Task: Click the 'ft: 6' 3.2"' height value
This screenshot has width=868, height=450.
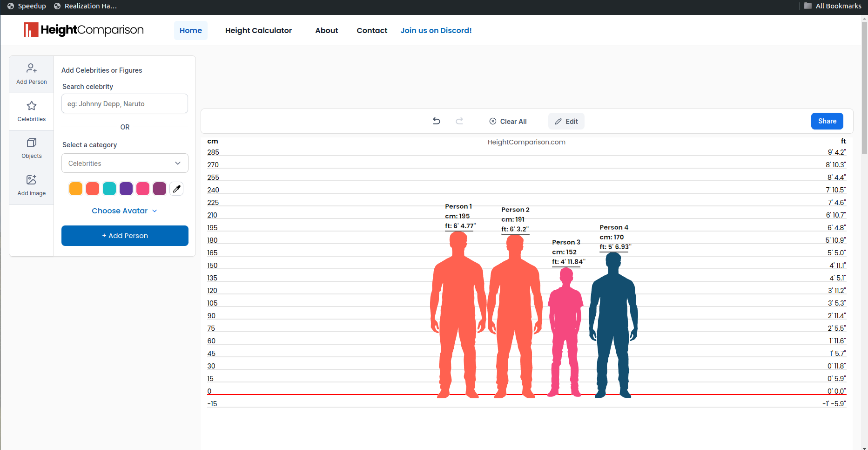Action: coord(515,229)
